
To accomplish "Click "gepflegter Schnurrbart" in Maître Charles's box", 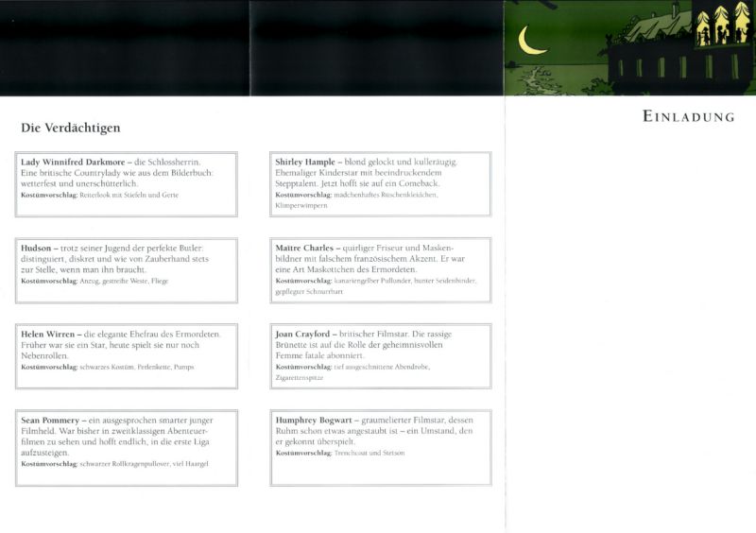I will [x=309, y=291].
